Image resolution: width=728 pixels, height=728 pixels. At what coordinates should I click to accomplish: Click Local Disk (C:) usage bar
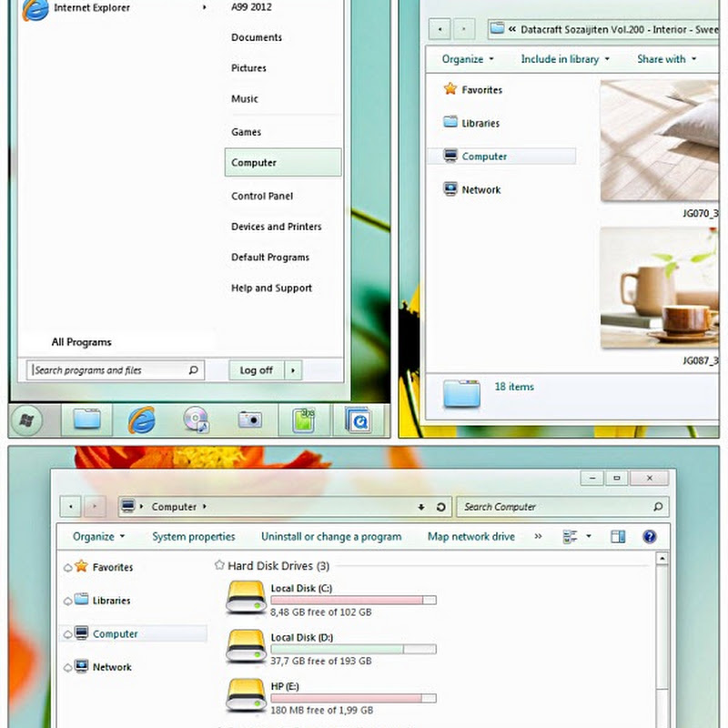pos(353,601)
